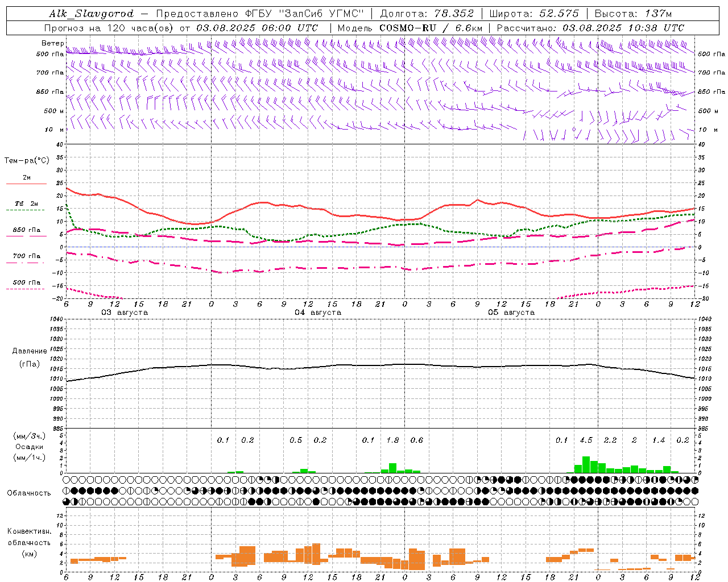The width and height of the screenshot is (728, 582).
Task: Click 'Прогноз на 120 часа(ов)' forecast header
Action: [109, 28]
